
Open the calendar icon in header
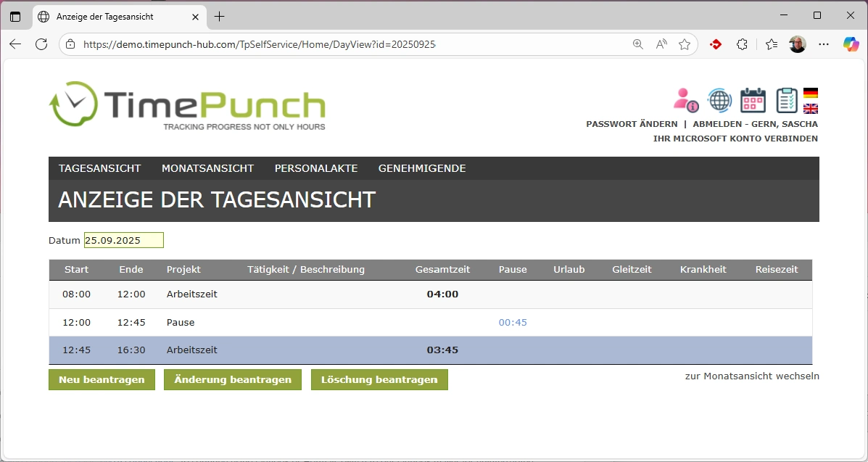(753, 100)
